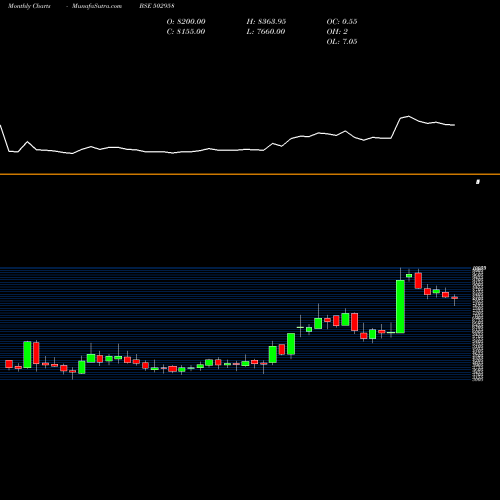Click the "MunafaSutra.com" label
This screenshot has height=500, width=500.
tap(97, 6)
